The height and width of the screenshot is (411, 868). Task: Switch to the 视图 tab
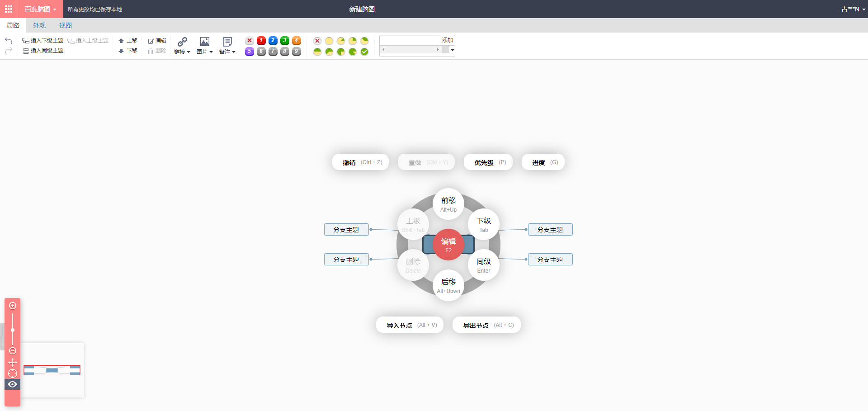[66, 25]
